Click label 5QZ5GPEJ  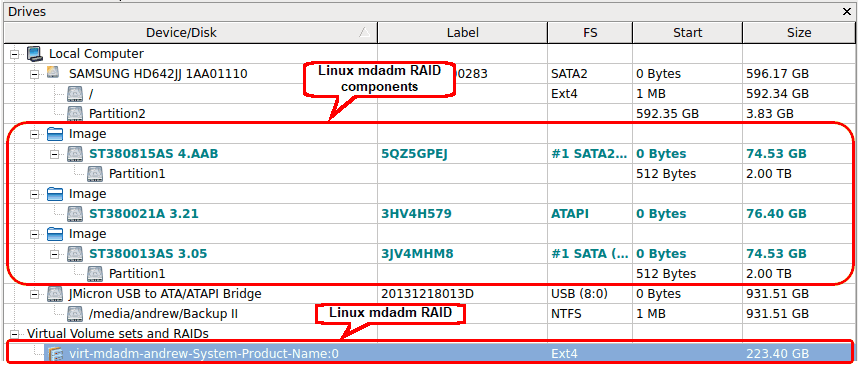(x=414, y=154)
